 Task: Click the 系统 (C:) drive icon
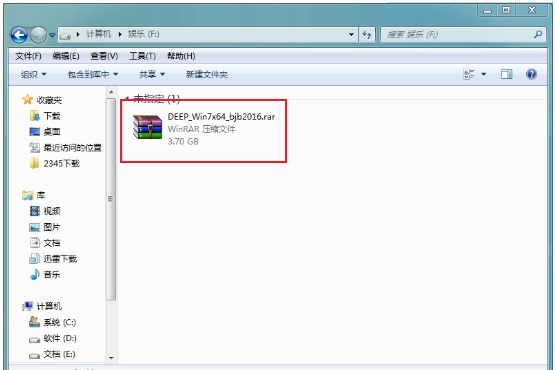34,321
